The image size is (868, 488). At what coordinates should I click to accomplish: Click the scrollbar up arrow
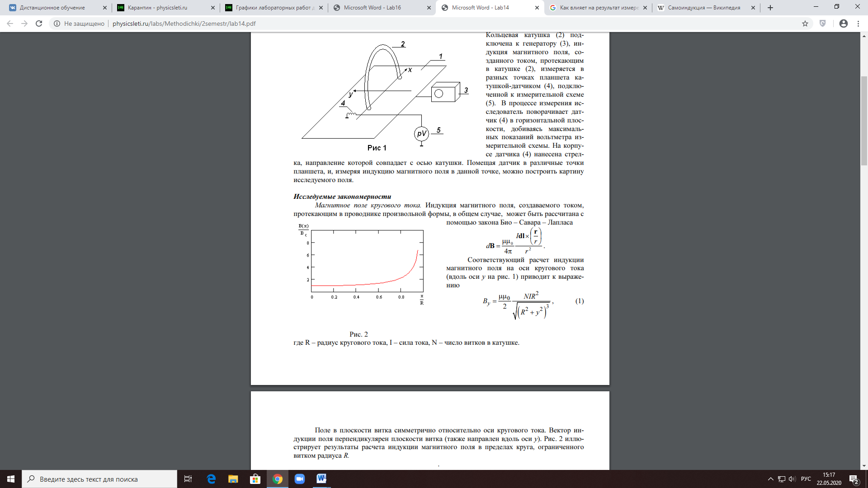click(864, 36)
